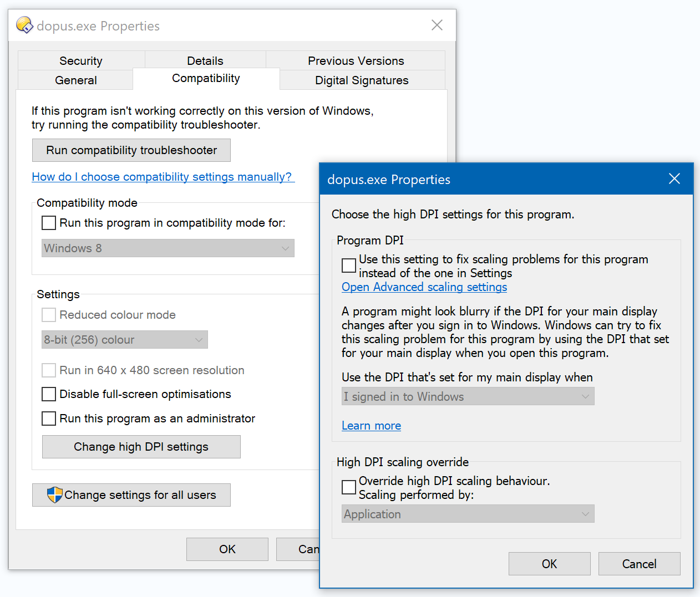This screenshot has height=597, width=700.
Task: Click the 'Compatibility mode' group label
Action: 87,203
